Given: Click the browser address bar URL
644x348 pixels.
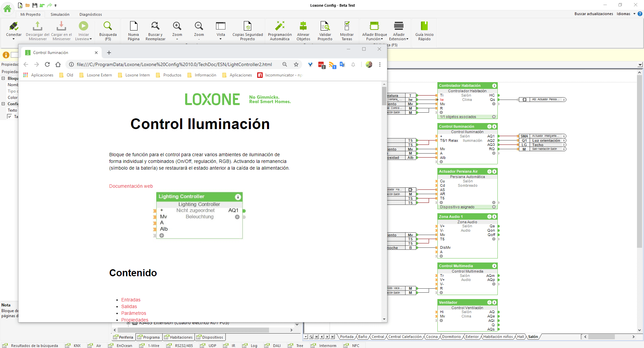Looking at the screenshot, I should tap(174, 64).
